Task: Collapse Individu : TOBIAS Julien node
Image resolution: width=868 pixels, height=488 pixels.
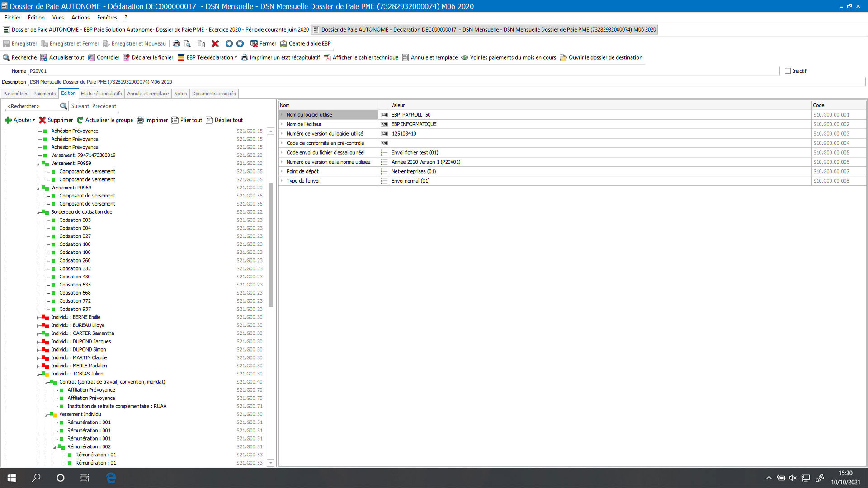Action: 38,375
